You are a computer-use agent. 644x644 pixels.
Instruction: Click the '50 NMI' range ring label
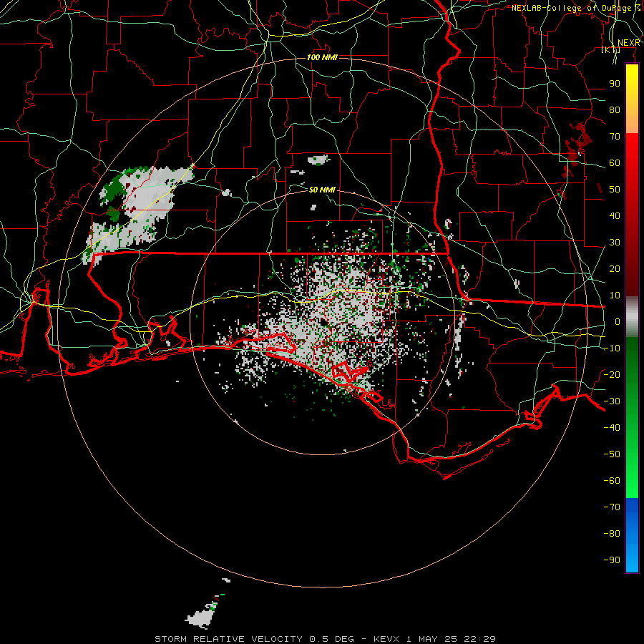tap(323, 190)
